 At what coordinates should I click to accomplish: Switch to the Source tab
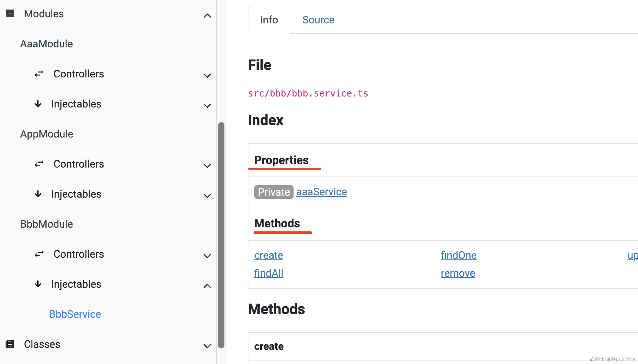pyautogui.click(x=318, y=20)
